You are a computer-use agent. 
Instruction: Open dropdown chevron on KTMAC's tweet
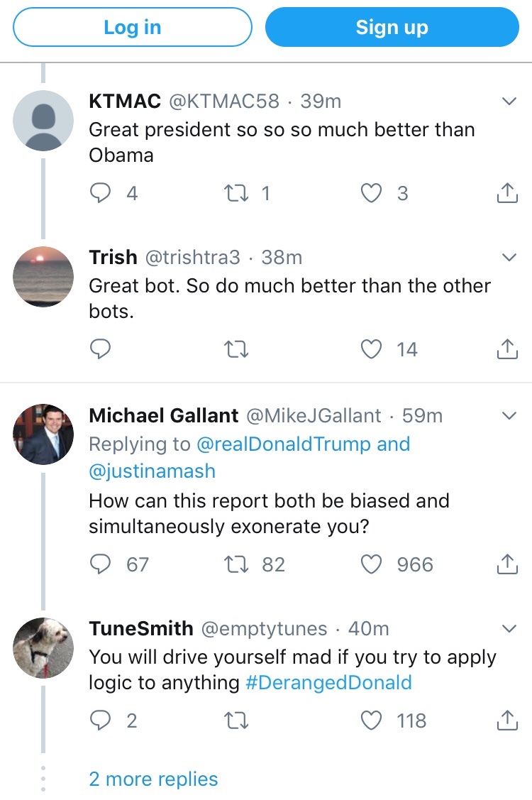click(x=509, y=102)
